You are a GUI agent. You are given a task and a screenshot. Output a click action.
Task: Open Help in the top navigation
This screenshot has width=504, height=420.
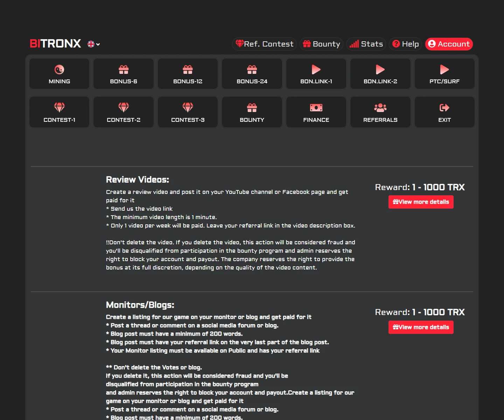[405, 44]
